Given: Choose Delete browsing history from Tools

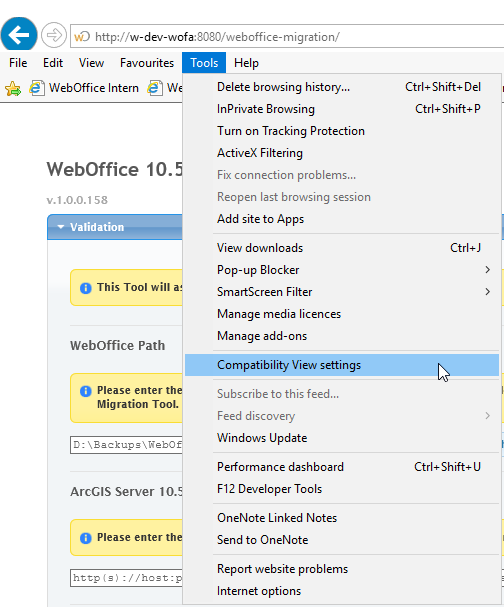Looking at the screenshot, I should (342, 87).
